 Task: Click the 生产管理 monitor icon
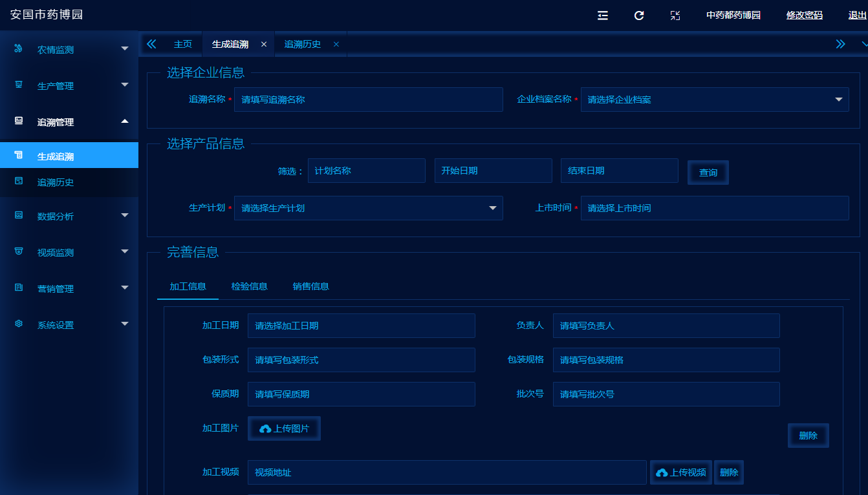point(18,85)
